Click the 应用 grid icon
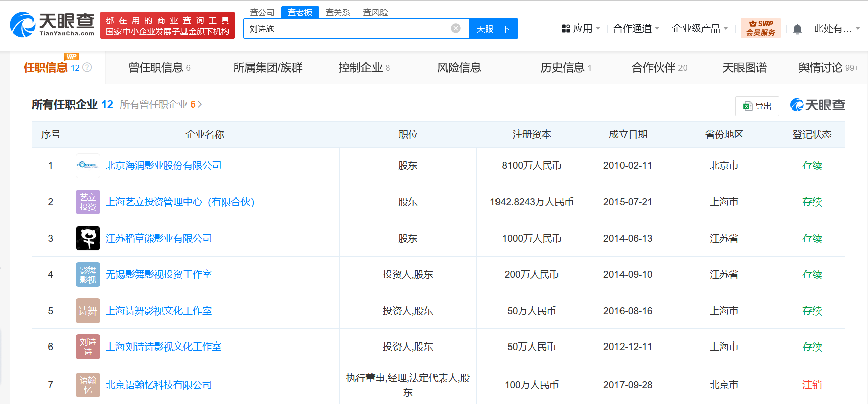This screenshot has width=868, height=404. 566,29
